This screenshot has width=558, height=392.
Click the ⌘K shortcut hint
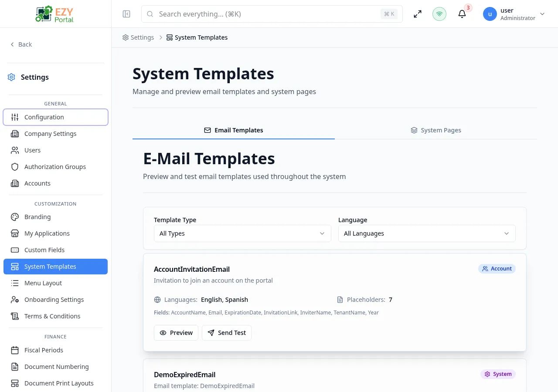point(389,14)
